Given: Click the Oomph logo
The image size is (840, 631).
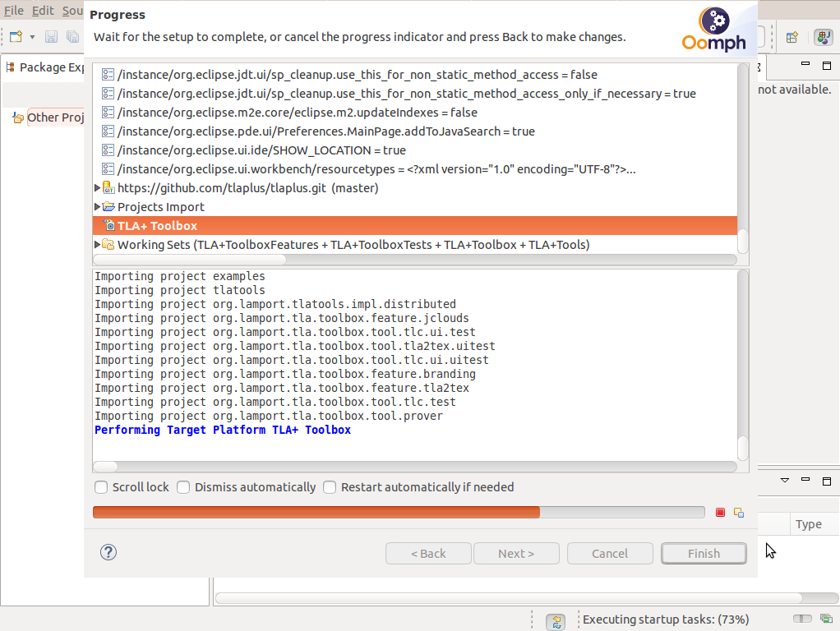Looking at the screenshot, I should coord(714,30).
